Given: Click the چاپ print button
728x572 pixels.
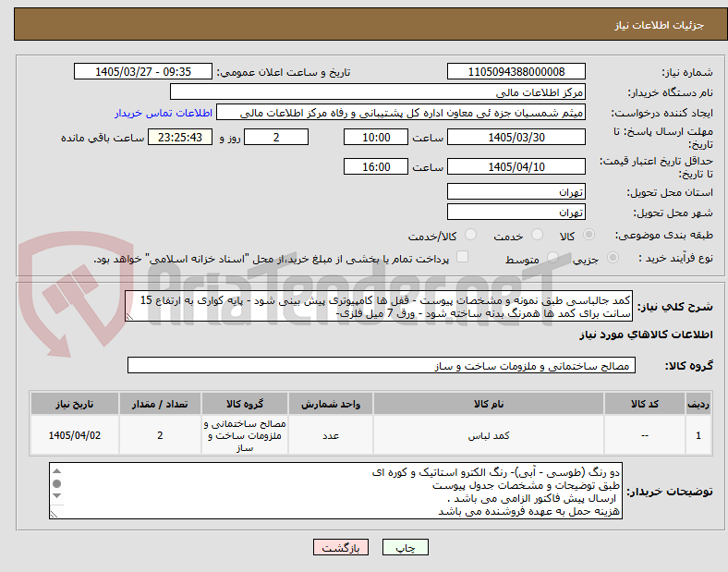Looking at the screenshot, I should point(406,547).
